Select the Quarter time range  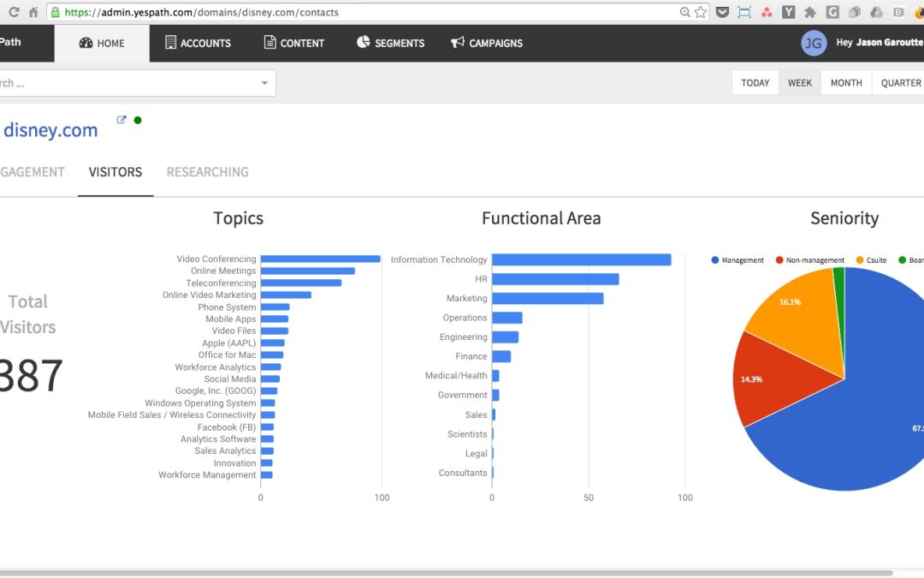(x=900, y=82)
